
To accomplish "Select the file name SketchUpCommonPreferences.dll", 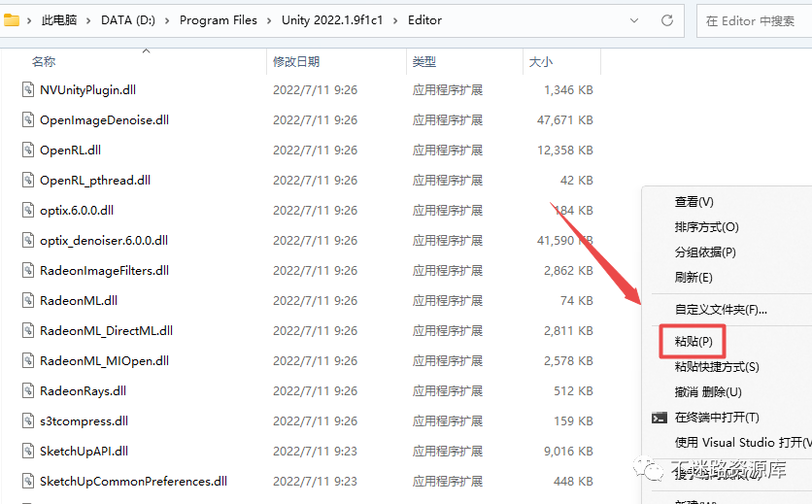I will click(x=133, y=481).
